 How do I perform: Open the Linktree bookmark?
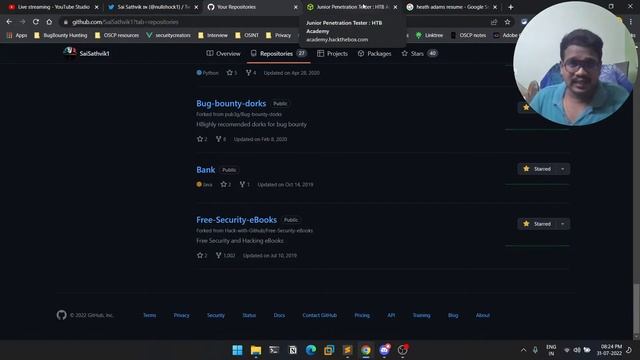(429, 36)
